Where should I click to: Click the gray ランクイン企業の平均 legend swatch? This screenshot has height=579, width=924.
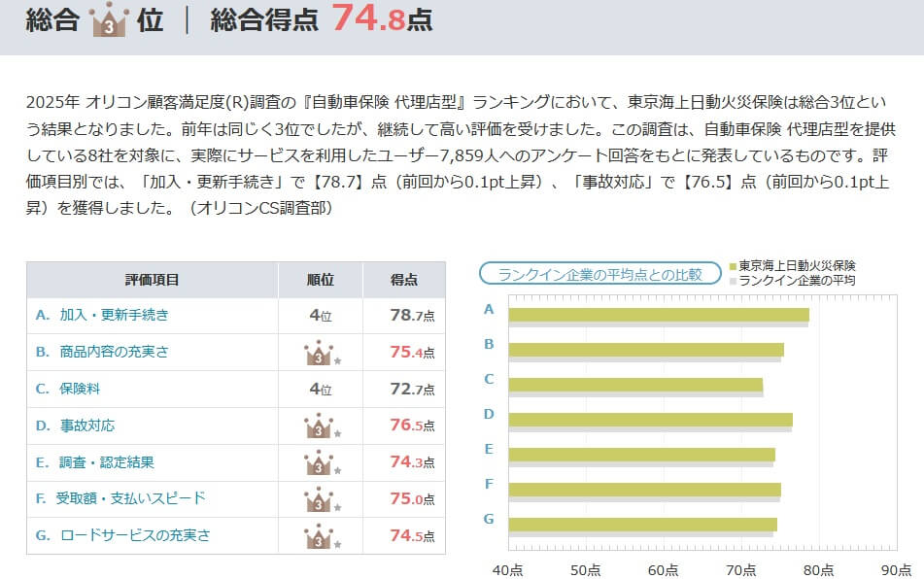[734, 281]
